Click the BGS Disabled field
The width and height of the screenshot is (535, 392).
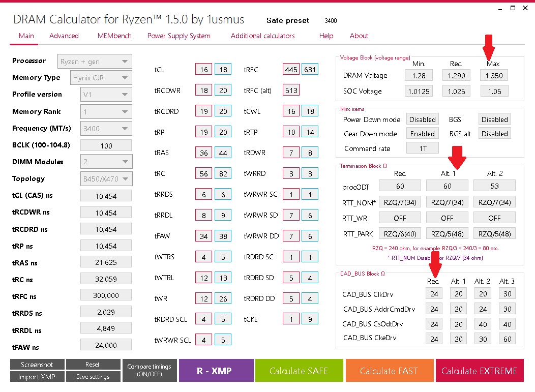(495, 119)
